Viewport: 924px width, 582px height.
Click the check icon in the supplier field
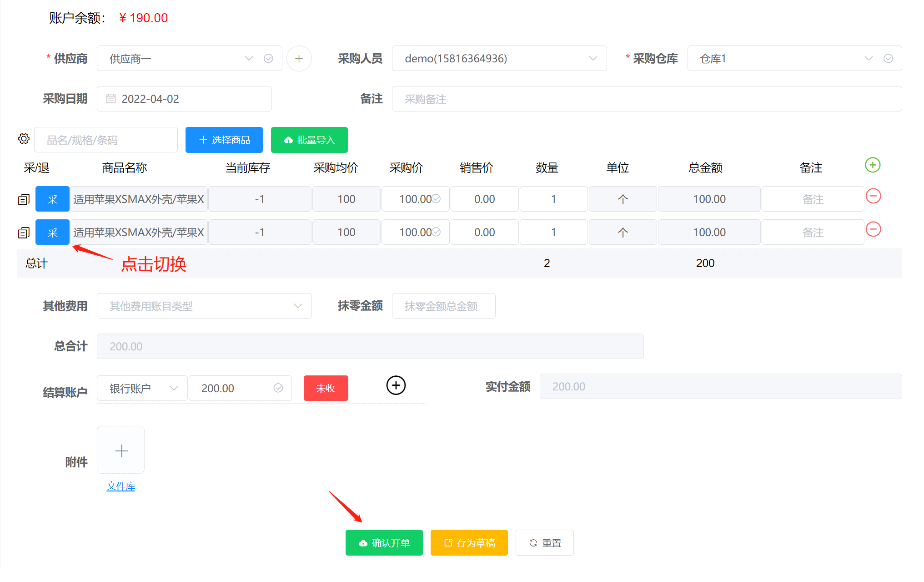pos(268,58)
